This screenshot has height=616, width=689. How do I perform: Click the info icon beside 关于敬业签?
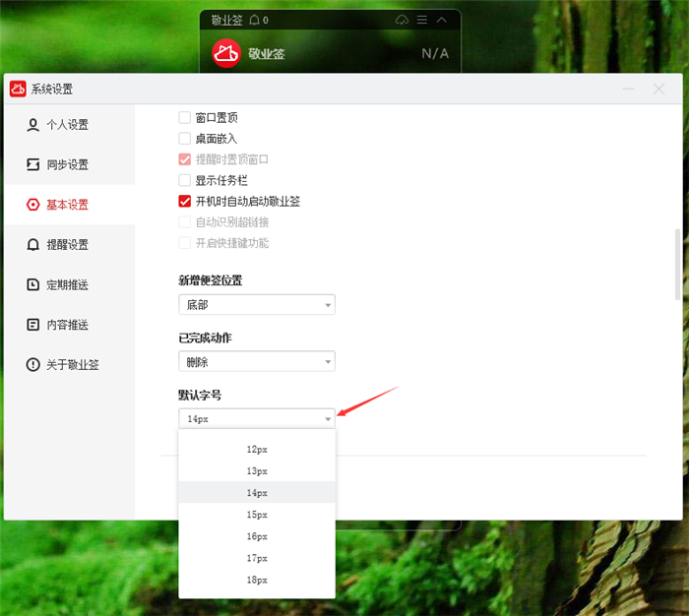(32, 365)
